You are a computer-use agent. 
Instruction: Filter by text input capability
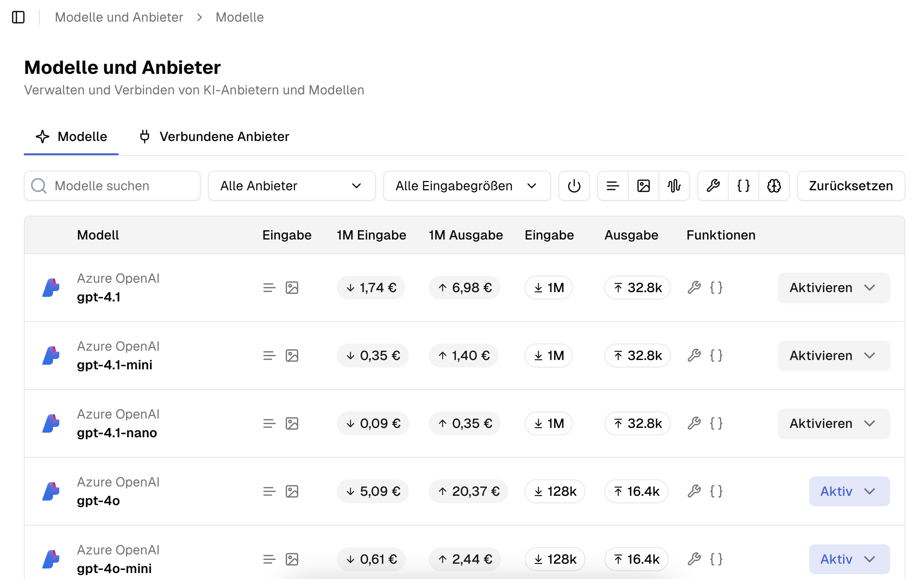(x=612, y=186)
